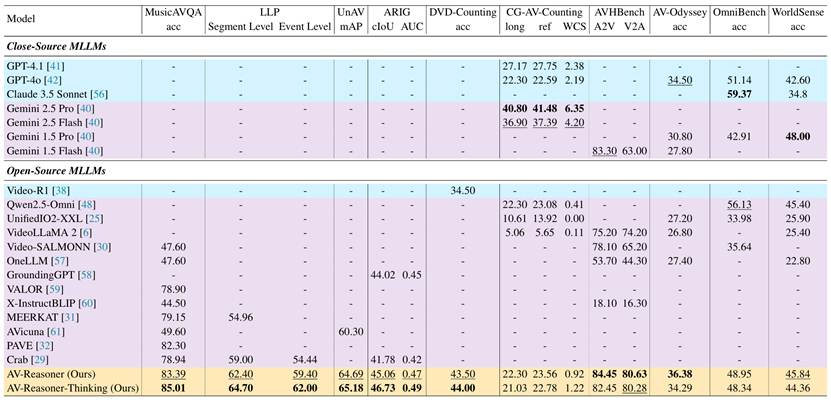The height and width of the screenshot is (402, 831).
Task: Select Video-SALMONN's OmniBench score 35.64
Action: click(740, 247)
